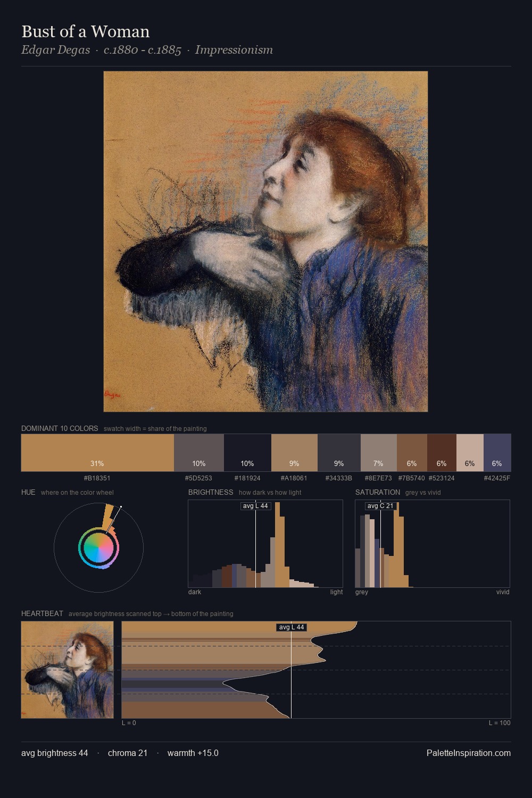Select the 10% swatch above #5D5253

coord(199,453)
